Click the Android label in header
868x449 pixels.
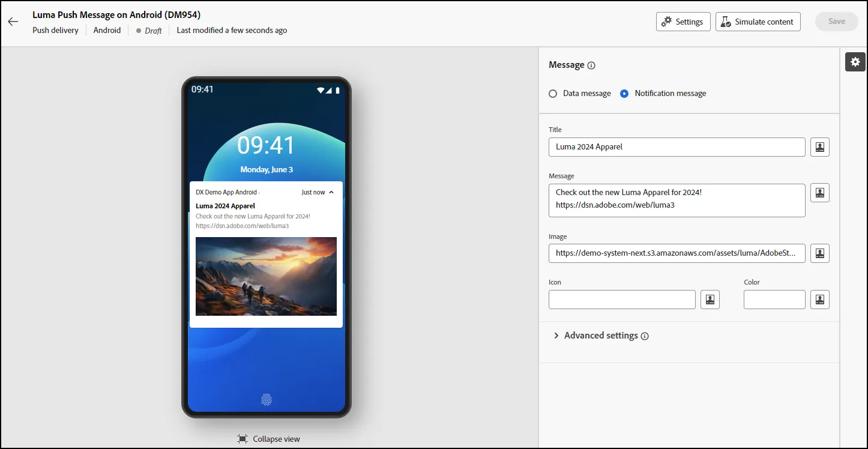tap(107, 30)
